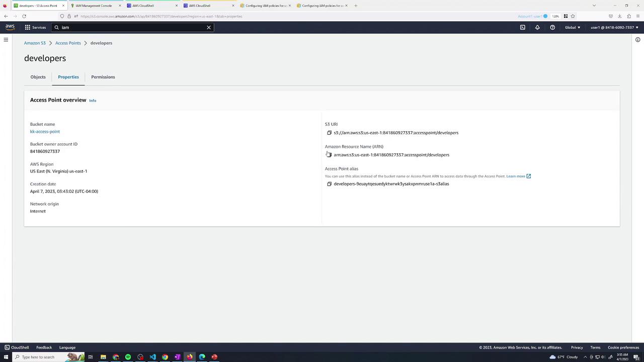Switch to Microsoft Edge in the taskbar

click(x=202, y=357)
